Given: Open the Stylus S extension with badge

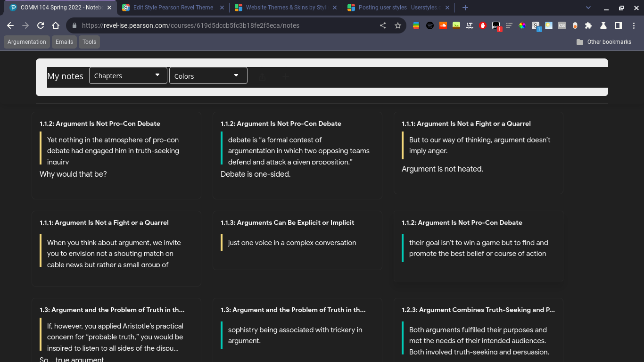Looking at the screenshot, I should click(536, 25).
